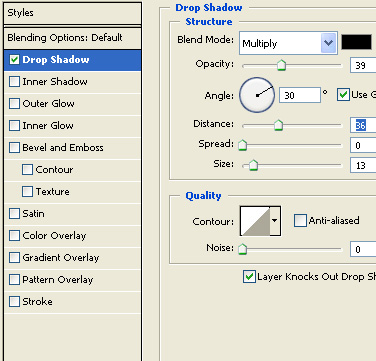Select the Satin style row

pos(73,214)
